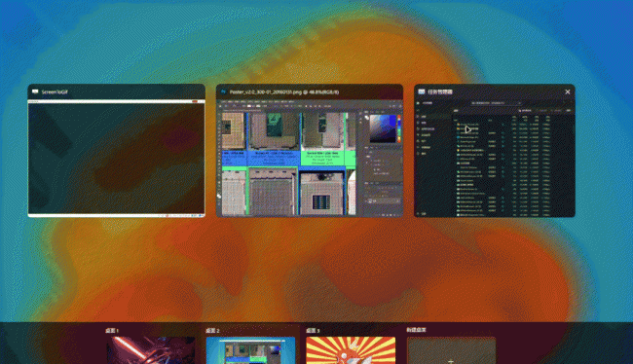Switch to virtual desktop 1 (桌面 1) thumbnail
This screenshot has width=633, height=364.
click(x=151, y=350)
